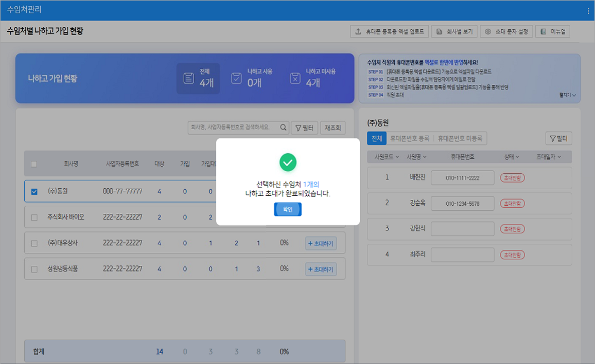Click the (주)동원 company name cell
Viewport: 595px width, 364px height.
[58, 191]
